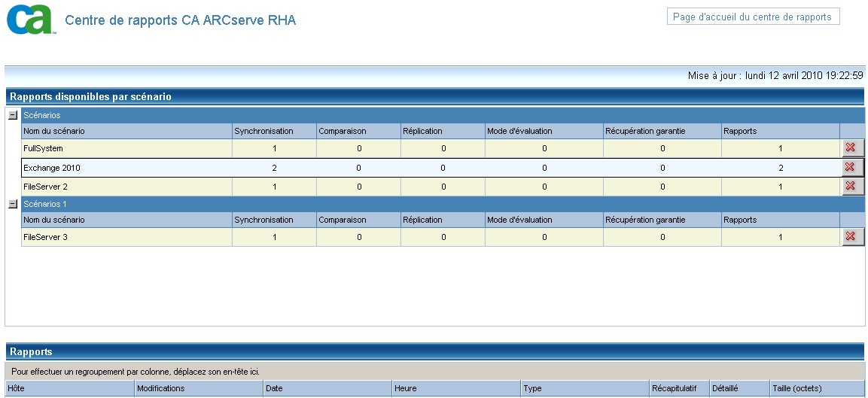Viewport: 868px width, 398px height.
Task: Click the lower Rapports section heading
Action: coord(31,351)
